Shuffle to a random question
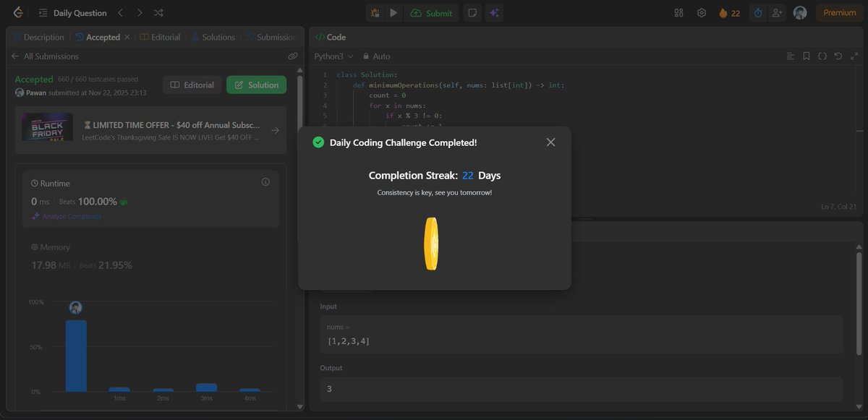Screen dimensions: 868x420 tap(158, 12)
